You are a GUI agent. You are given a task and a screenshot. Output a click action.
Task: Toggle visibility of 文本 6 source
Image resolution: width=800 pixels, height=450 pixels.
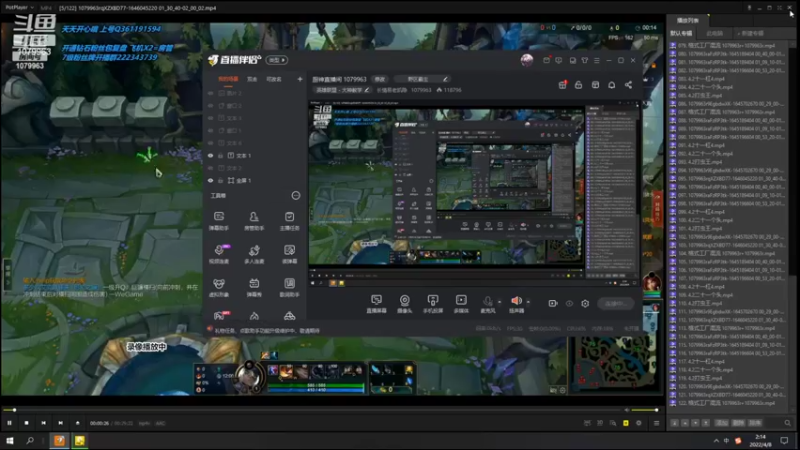point(210,143)
